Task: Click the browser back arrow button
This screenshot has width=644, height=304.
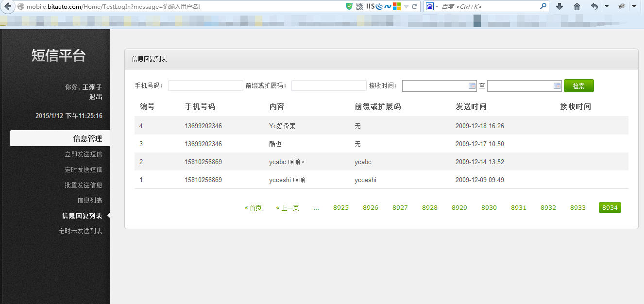Action: tap(7, 6)
